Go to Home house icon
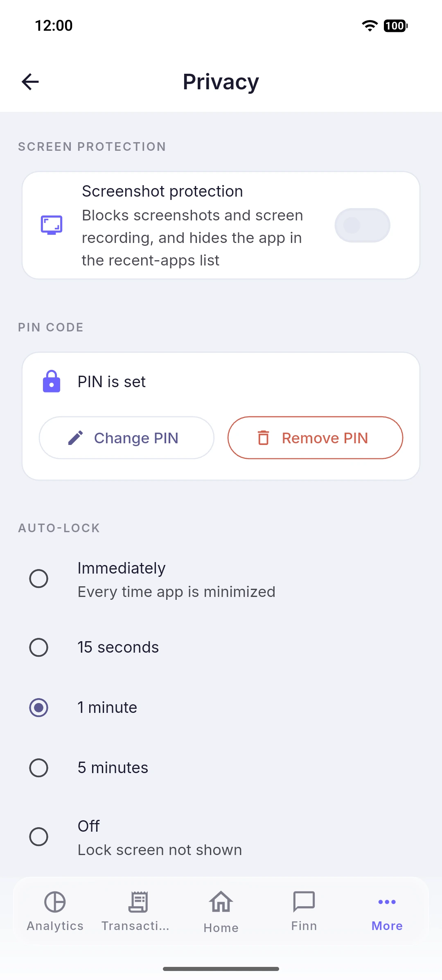Image resolution: width=442 pixels, height=980 pixels. pos(221,902)
